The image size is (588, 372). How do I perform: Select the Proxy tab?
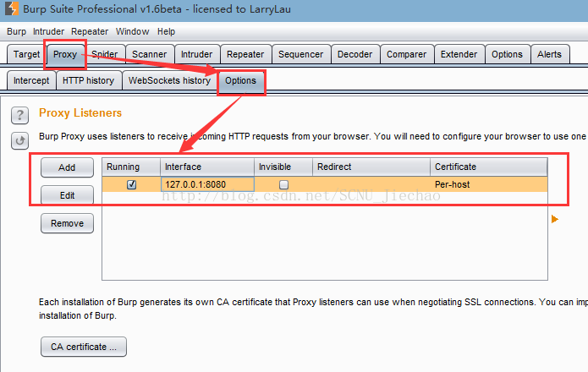click(x=65, y=54)
